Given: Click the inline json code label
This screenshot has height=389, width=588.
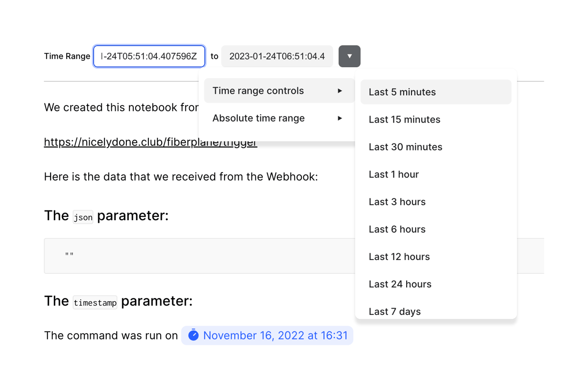Looking at the screenshot, I should click(x=82, y=216).
